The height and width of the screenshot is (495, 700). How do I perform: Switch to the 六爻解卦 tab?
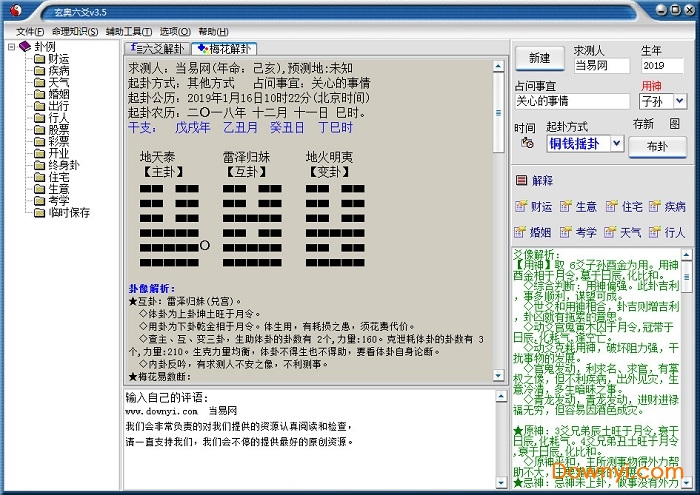tap(157, 48)
